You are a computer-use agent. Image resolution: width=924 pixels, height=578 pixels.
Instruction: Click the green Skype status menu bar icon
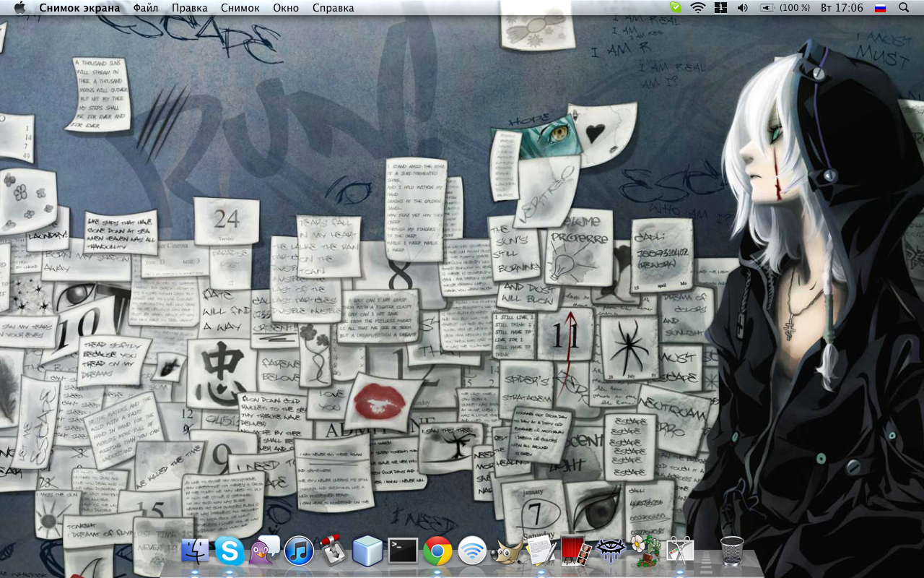pyautogui.click(x=675, y=7)
